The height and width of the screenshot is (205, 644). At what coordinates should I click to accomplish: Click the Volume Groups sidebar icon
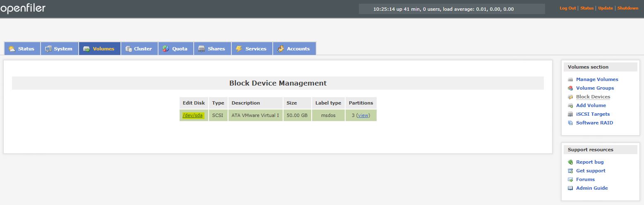[x=570, y=88]
